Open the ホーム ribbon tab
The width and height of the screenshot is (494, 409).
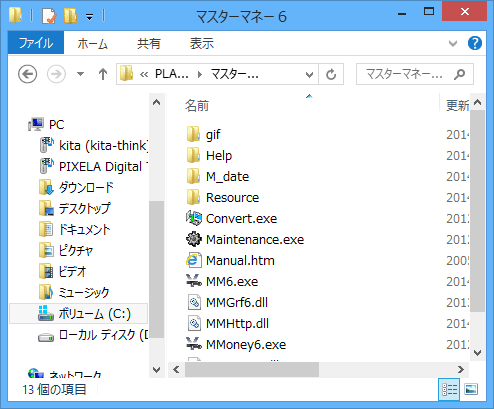92,43
